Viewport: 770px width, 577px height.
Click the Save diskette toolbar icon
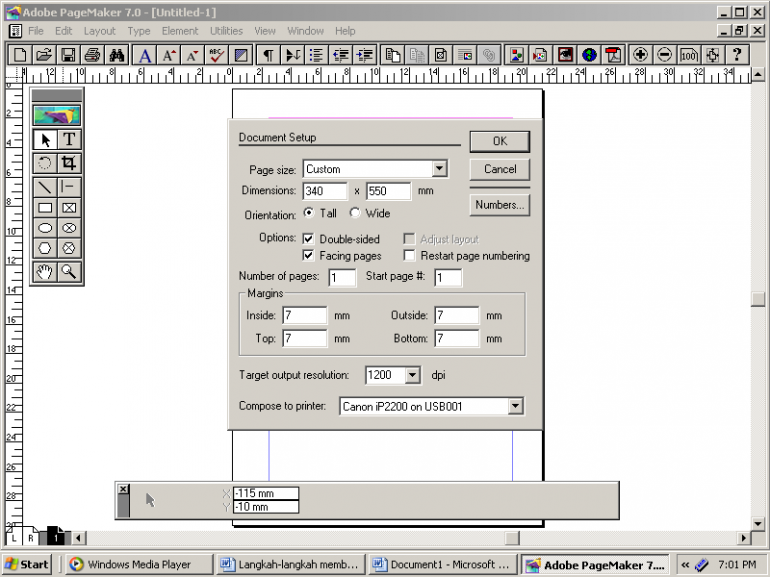tap(68, 55)
